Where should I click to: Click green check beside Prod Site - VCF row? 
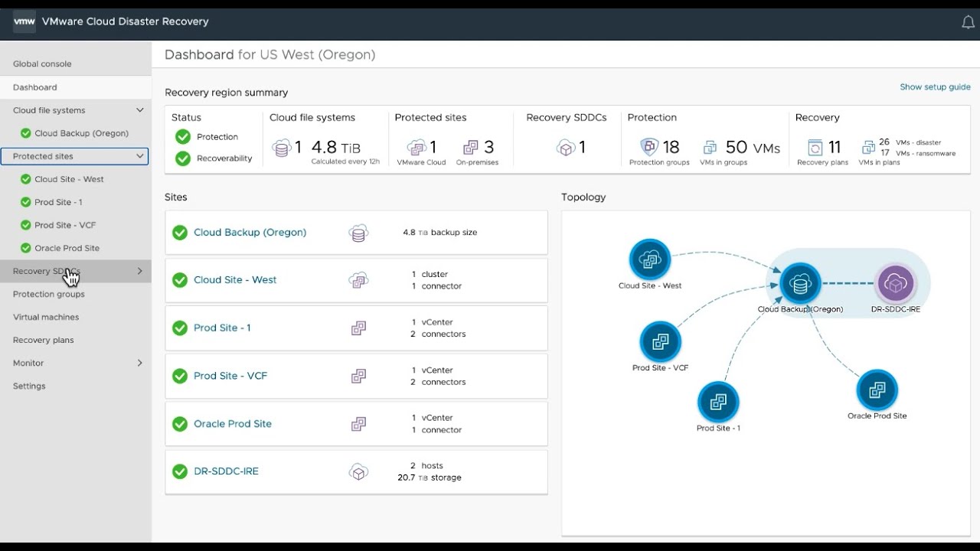click(180, 376)
